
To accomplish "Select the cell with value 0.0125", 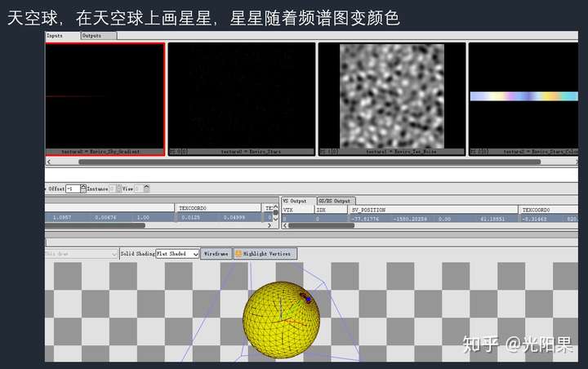I will tap(191, 217).
